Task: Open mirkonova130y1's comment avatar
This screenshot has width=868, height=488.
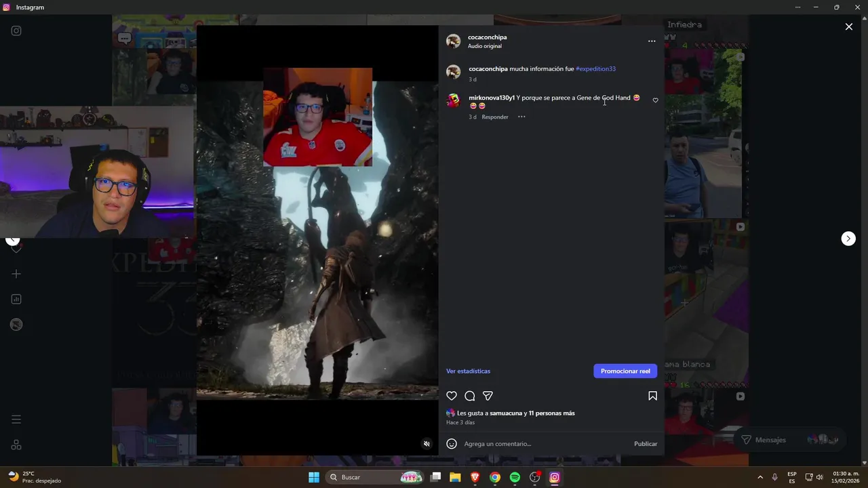Action: click(454, 101)
